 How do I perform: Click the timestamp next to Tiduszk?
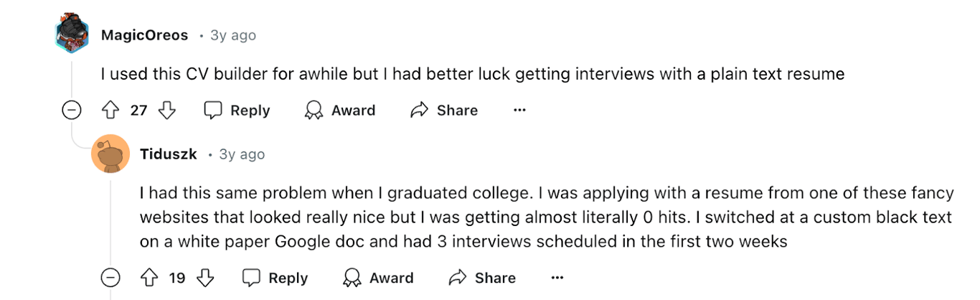242,154
